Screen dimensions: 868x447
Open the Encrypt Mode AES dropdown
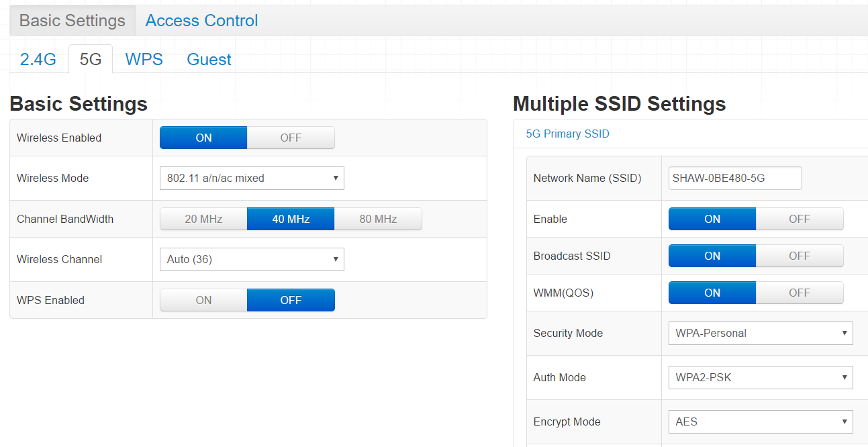[761, 421]
